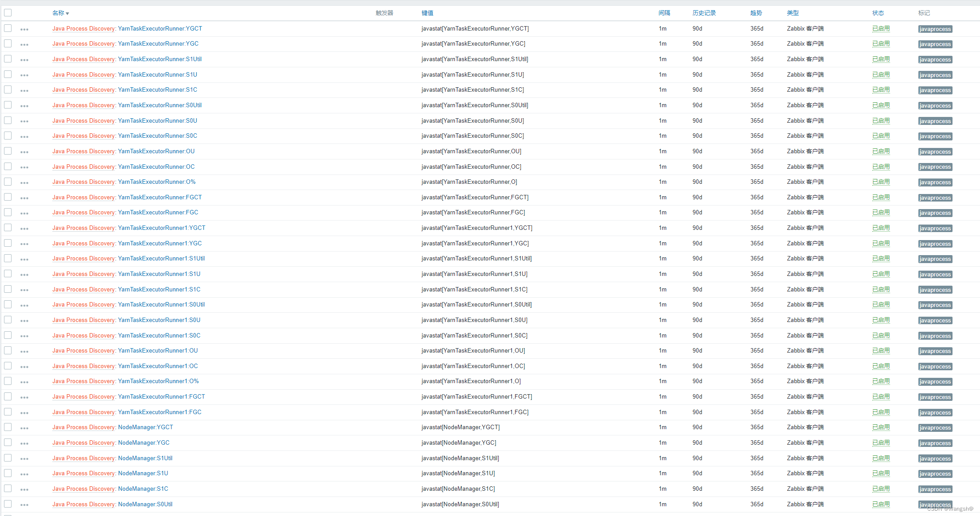980x516 pixels.
Task: Click javaprocess tag on YarnTaskExecutorRunner1:OC row
Action: [x=935, y=367]
